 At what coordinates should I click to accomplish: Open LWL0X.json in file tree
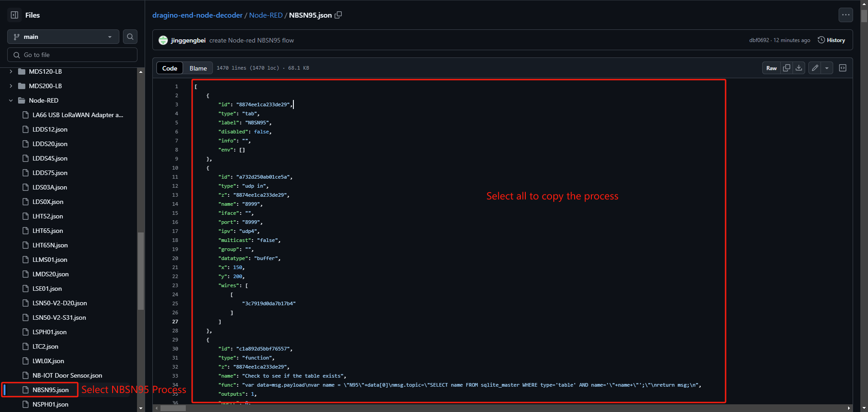48,361
